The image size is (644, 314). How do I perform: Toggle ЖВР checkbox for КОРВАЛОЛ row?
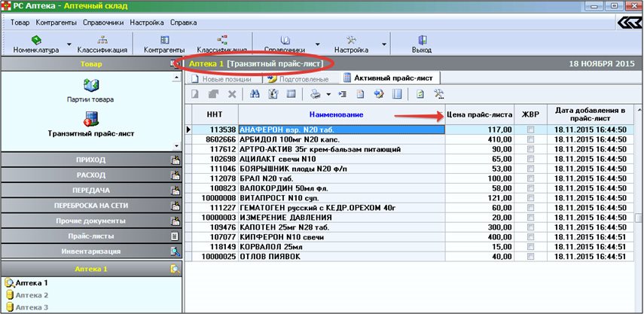pyautogui.click(x=531, y=247)
